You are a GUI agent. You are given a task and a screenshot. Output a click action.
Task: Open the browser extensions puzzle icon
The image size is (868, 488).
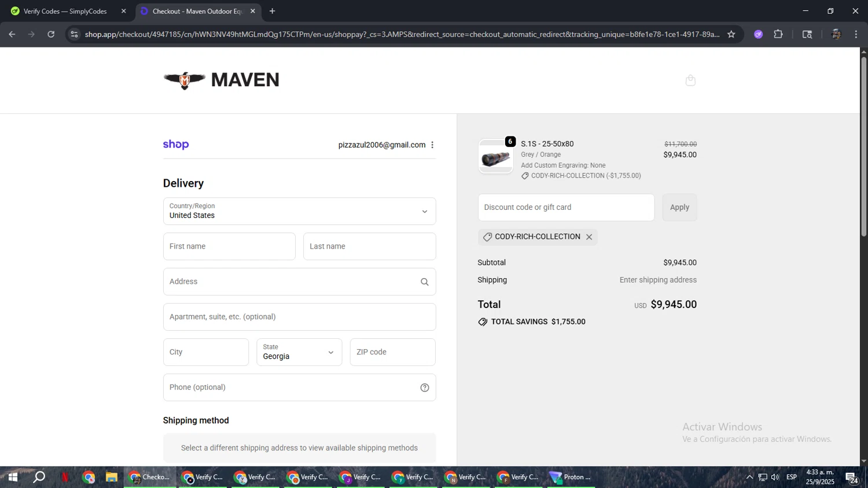coord(778,34)
